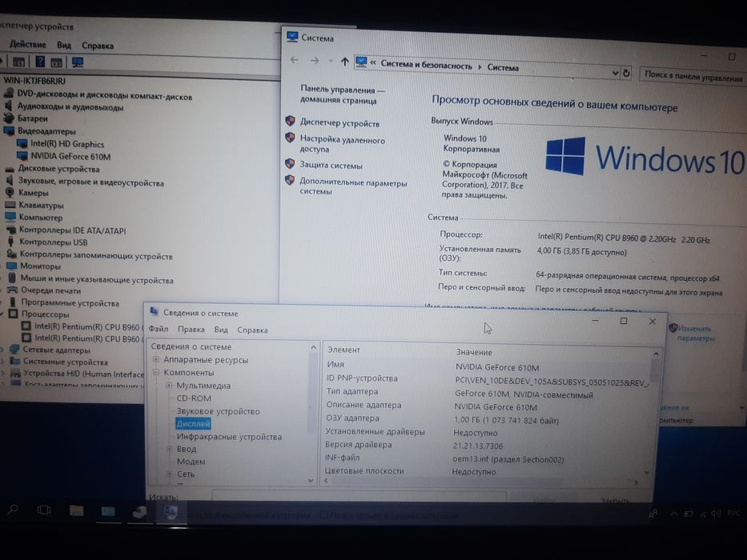Viewport: 747px width, 560px height.
Task: Open Справка menu in Device Manager
Action: [x=97, y=46]
